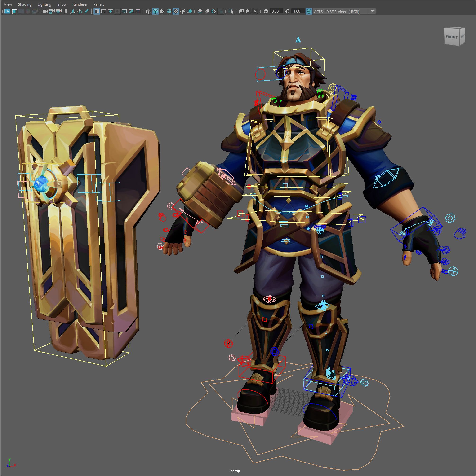This screenshot has height=476, width=476.
Task: Click the Isolate Select icon
Action: coord(231,11)
